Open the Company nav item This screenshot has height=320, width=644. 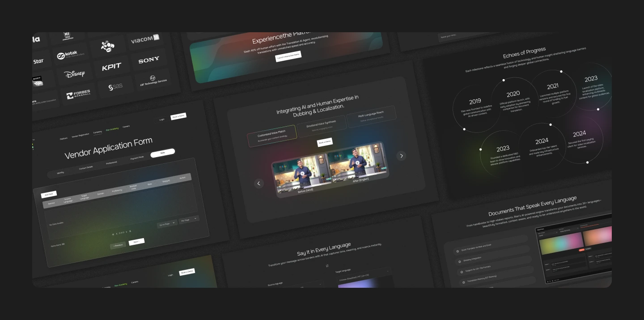(97, 132)
